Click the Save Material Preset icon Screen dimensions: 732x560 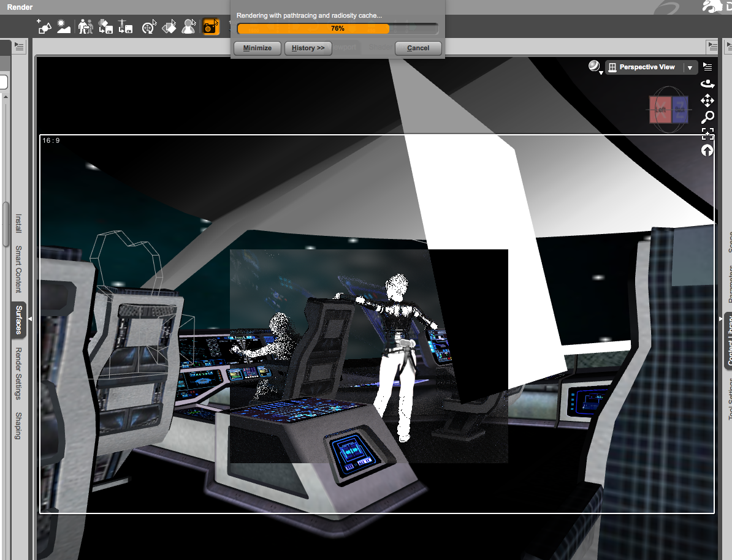105,26
